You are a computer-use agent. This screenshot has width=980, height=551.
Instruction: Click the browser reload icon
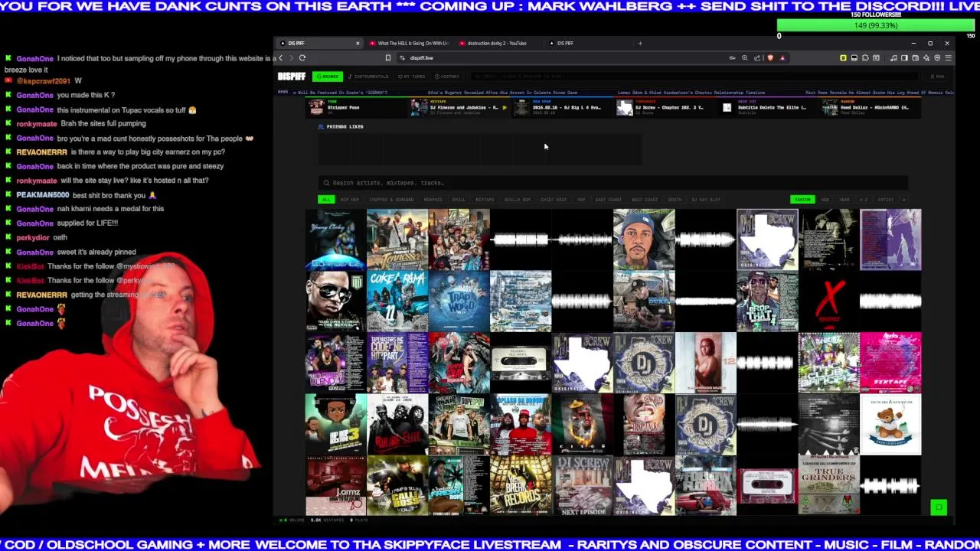point(302,58)
